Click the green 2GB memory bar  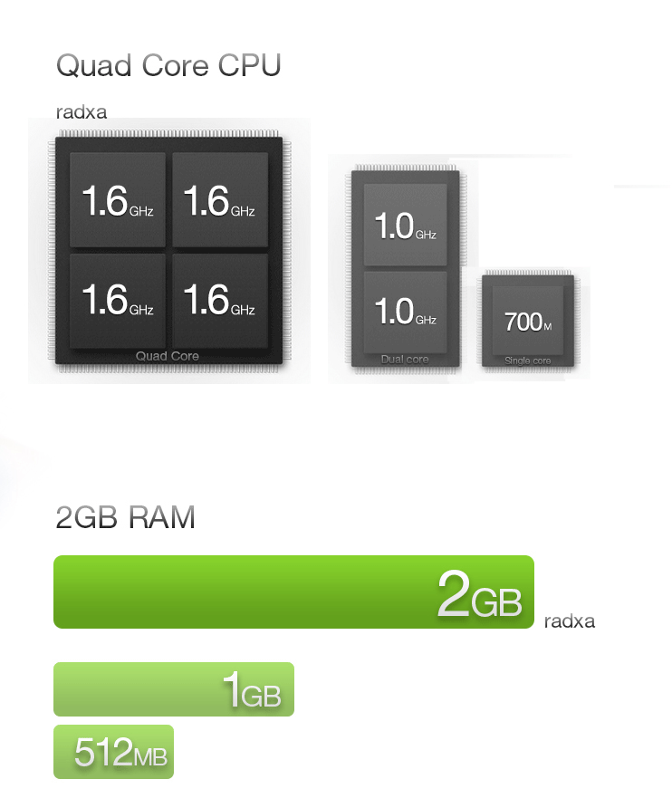coord(293,592)
